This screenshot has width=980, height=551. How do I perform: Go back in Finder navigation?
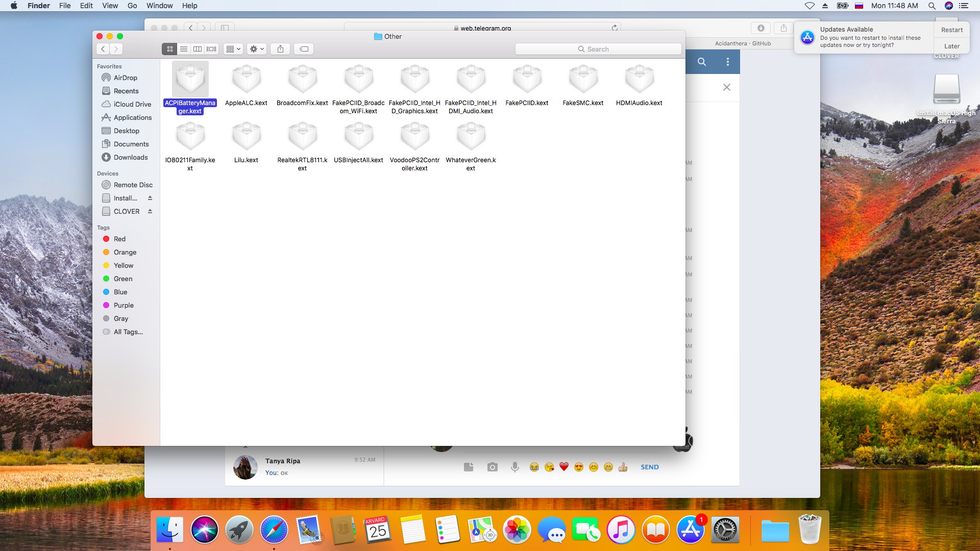(x=103, y=49)
